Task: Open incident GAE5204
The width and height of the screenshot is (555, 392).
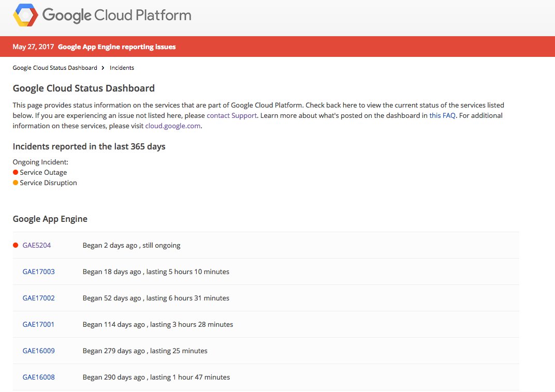Action: (37, 245)
